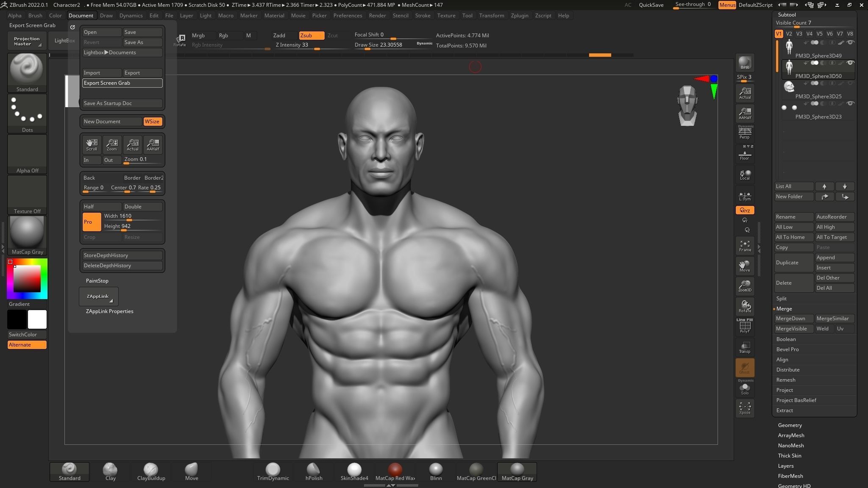
Task: Choose the MatCap Red Wax material
Action: [395, 472]
